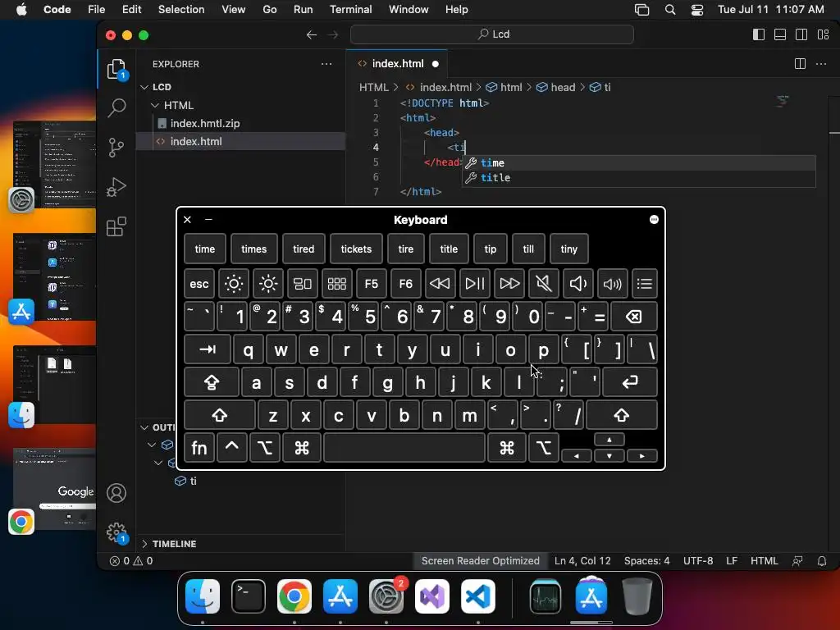
Task: Open editor more actions ellipsis
Action: coord(820,64)
